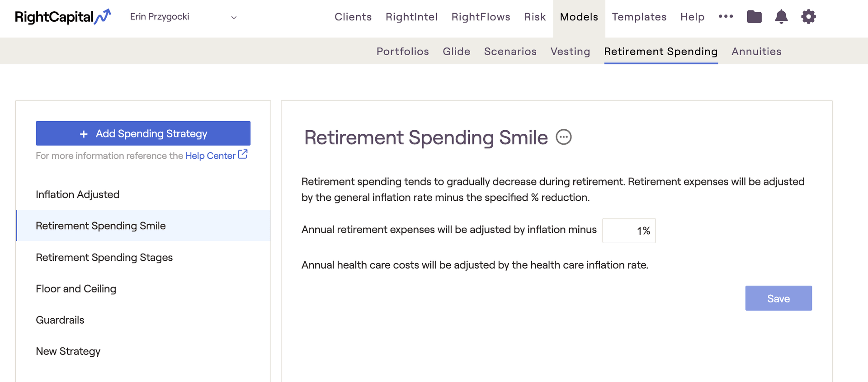Open the circled ellipsis options beside strategy title

(x=564, y=137)
